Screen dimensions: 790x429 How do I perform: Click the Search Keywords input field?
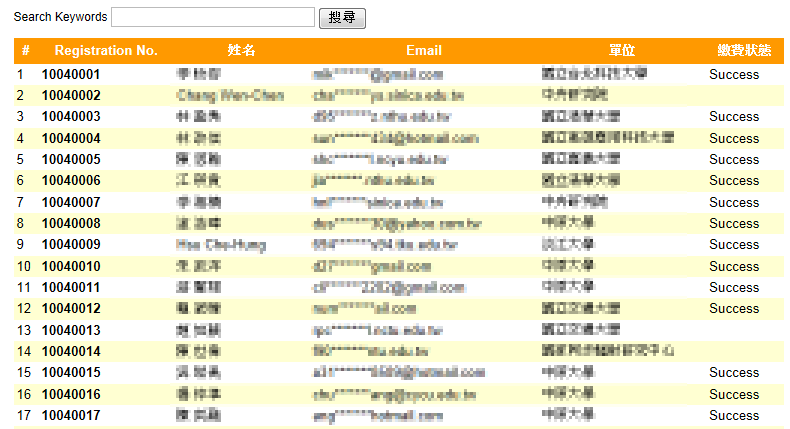point(213,17)
